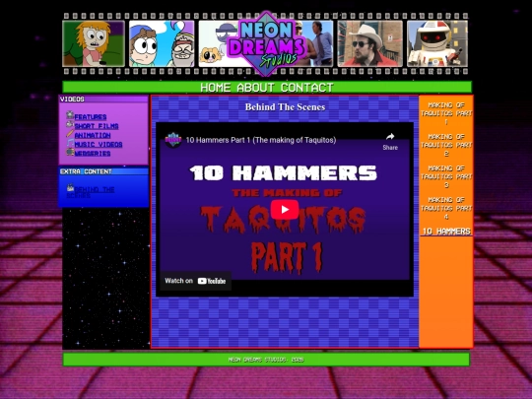Click the Share arrow on the video

(x=390, y=141)
